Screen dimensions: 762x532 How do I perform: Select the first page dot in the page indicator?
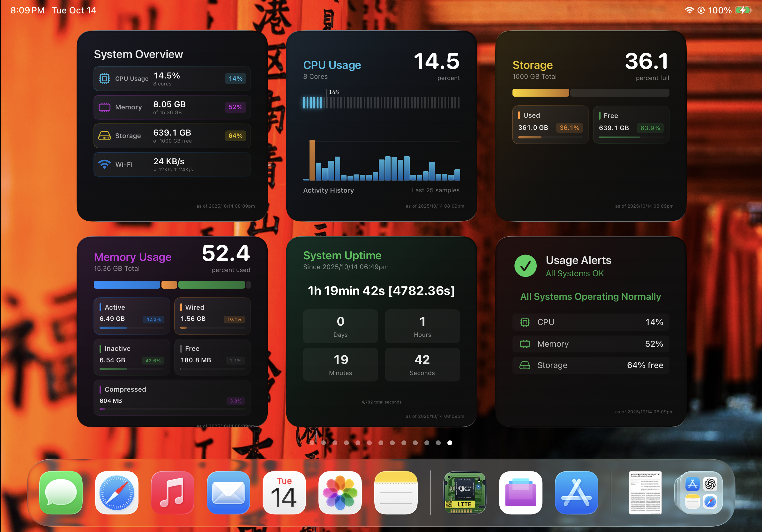(x=312, y=442)
